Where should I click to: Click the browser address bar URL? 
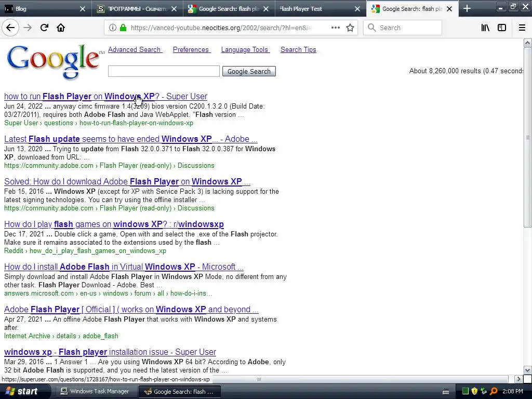coord(221,28)
